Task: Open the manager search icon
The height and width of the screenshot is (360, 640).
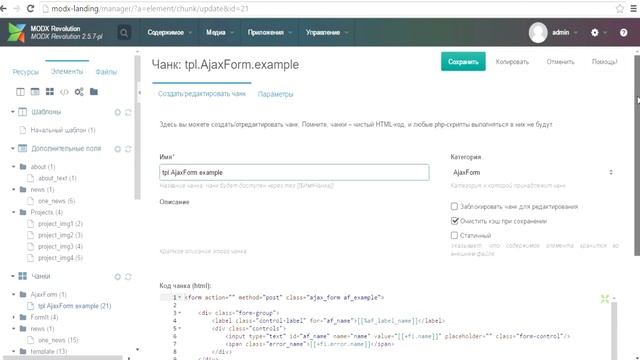Action: click(x=124, y=33)
